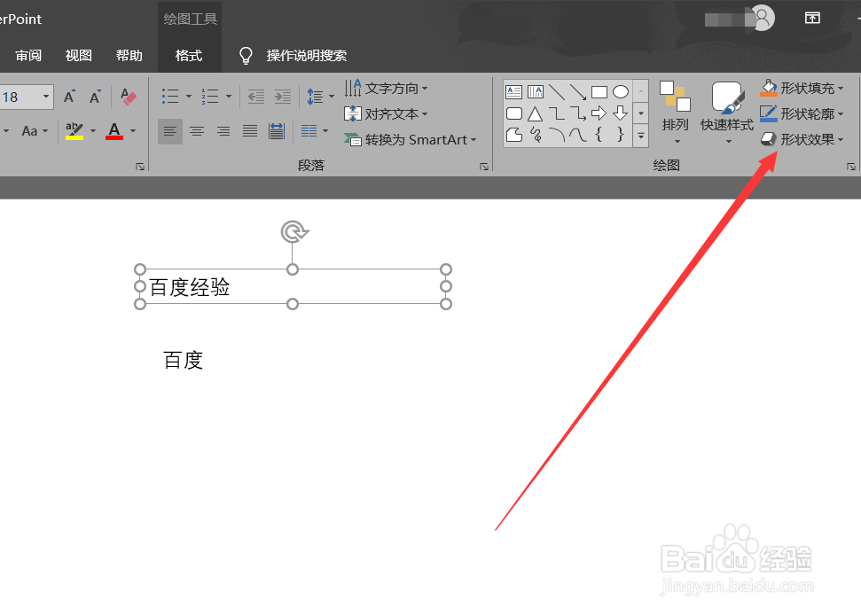
Task: Switch to the 审阅 review tab
Action: tap(28, 56)
